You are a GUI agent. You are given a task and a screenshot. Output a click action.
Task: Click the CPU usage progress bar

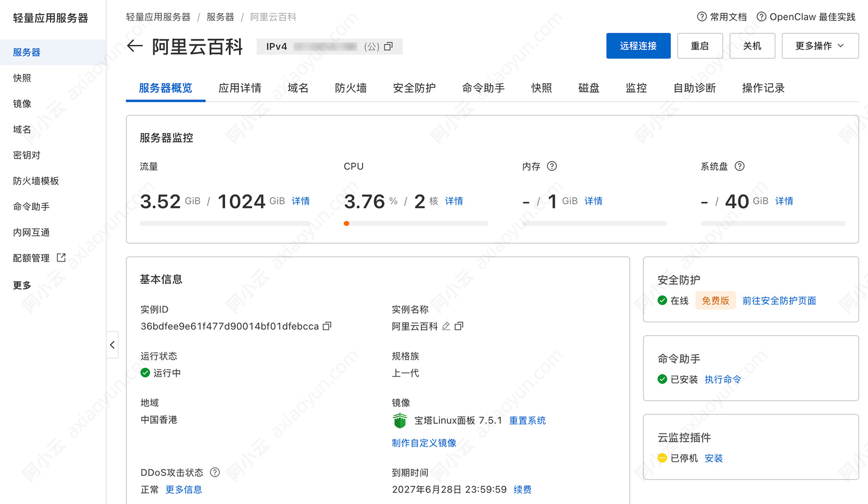tap(416, 223)
